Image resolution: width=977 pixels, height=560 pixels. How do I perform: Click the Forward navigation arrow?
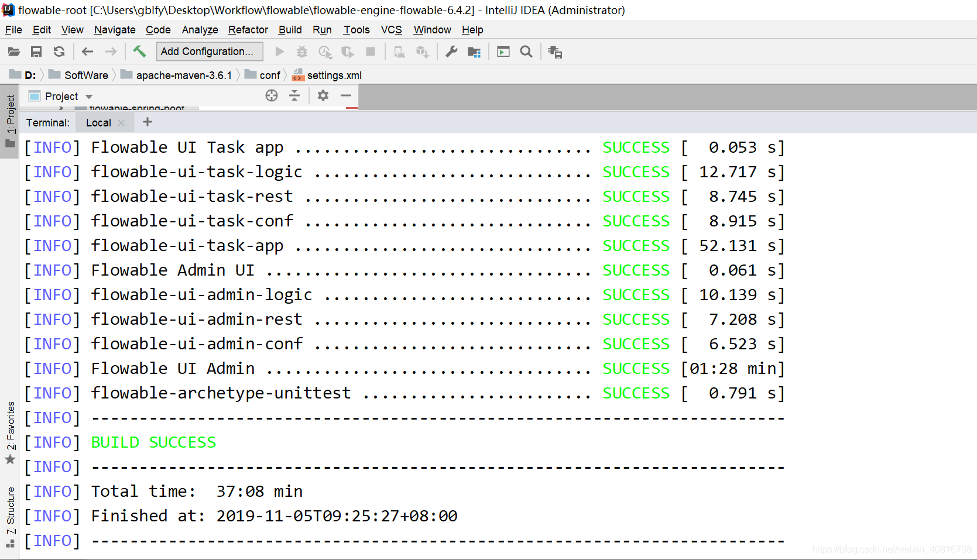pyautogui.click(x=111, y=52)
